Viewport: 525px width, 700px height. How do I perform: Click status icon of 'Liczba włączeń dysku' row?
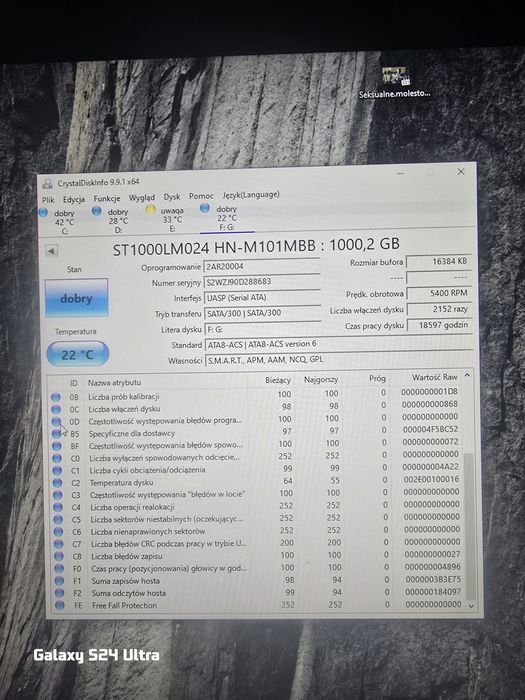(56, 409)
